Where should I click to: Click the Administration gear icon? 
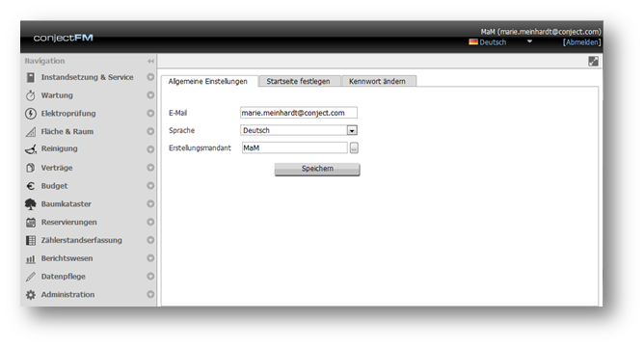coord(31,295)
